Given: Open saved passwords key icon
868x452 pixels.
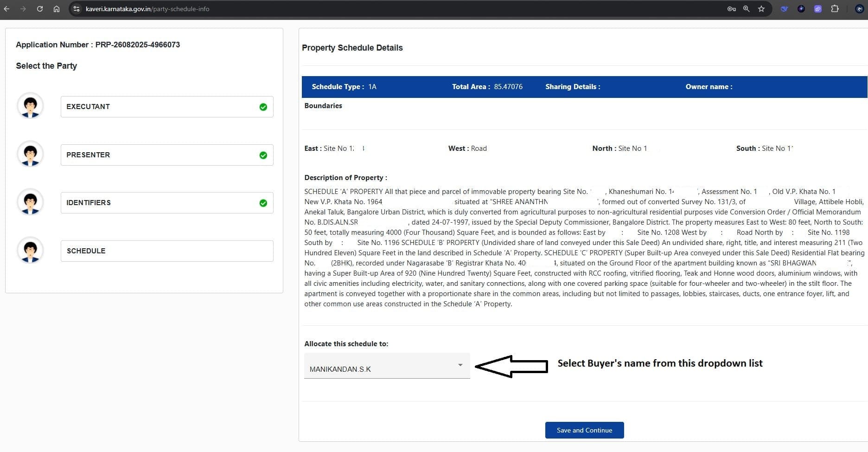Looking at the screenshot, I should point(731,9).
